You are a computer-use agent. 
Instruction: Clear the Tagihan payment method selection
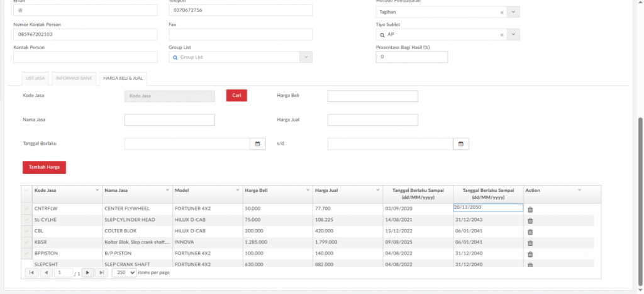501,13
